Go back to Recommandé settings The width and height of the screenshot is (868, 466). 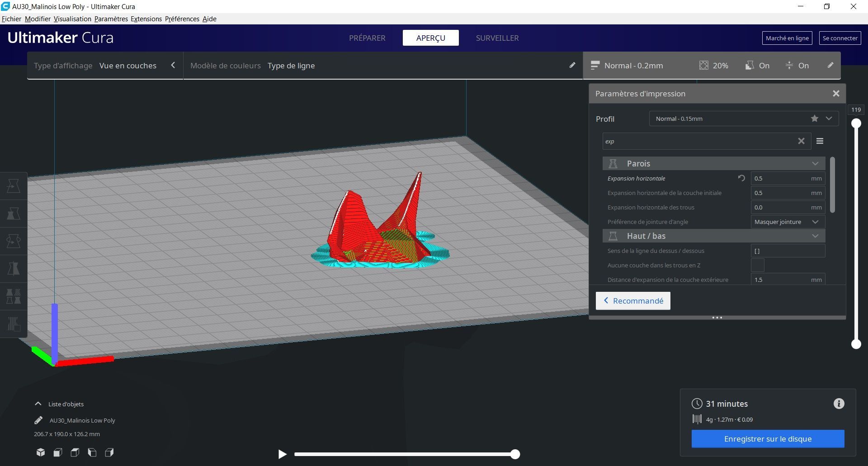(x=633, y=301)
